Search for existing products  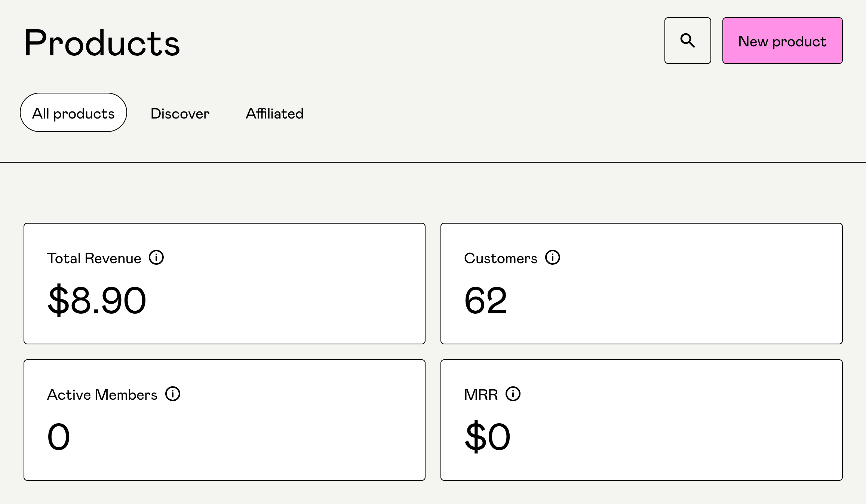688,40
